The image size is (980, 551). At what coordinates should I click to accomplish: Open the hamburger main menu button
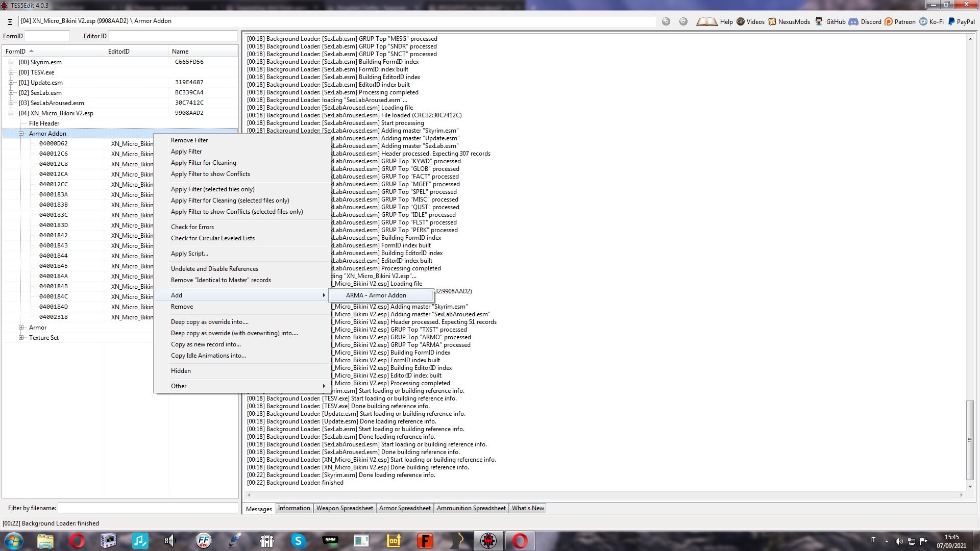[10, 21]
